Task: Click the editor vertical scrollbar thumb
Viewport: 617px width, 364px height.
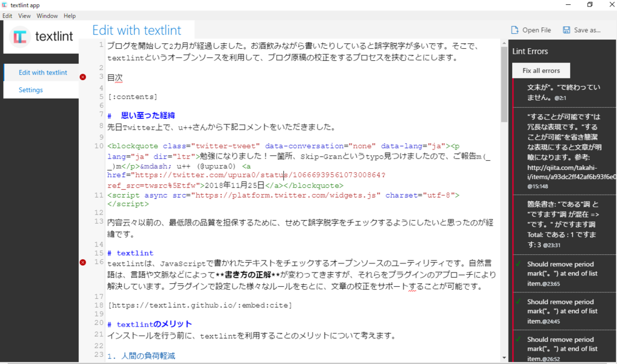Action: pos(504,84)
